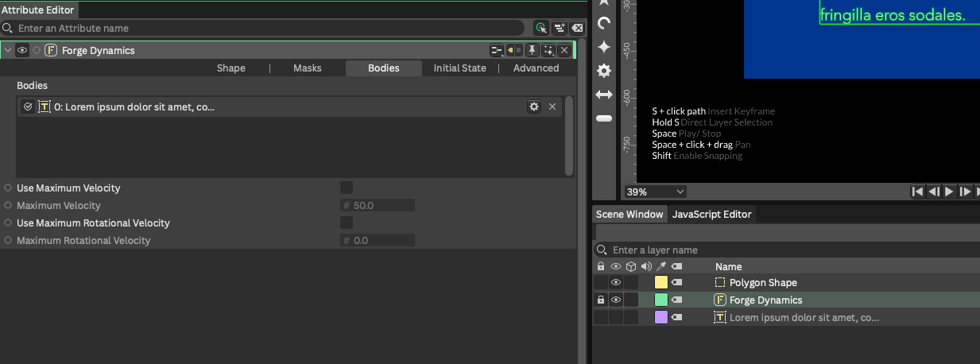Open settings gear for Lorem ipsum body

click(534, 106)
